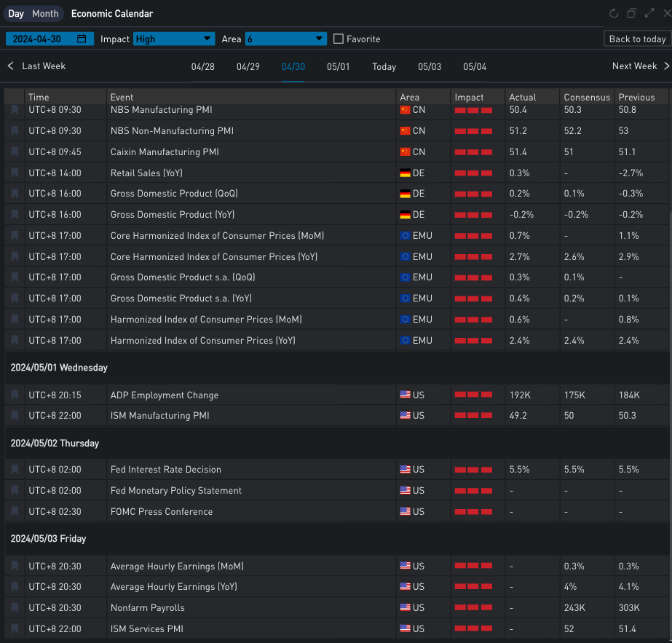The height and width of the screenshot is (643, 672).
Task: Switch to Month view toggle
Action: (x=45, y=14)
